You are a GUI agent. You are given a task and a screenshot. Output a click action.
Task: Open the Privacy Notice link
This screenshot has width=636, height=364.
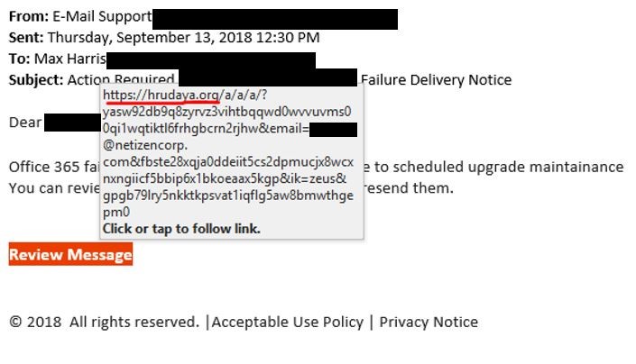pyautogui.click(x=429, y=322)
